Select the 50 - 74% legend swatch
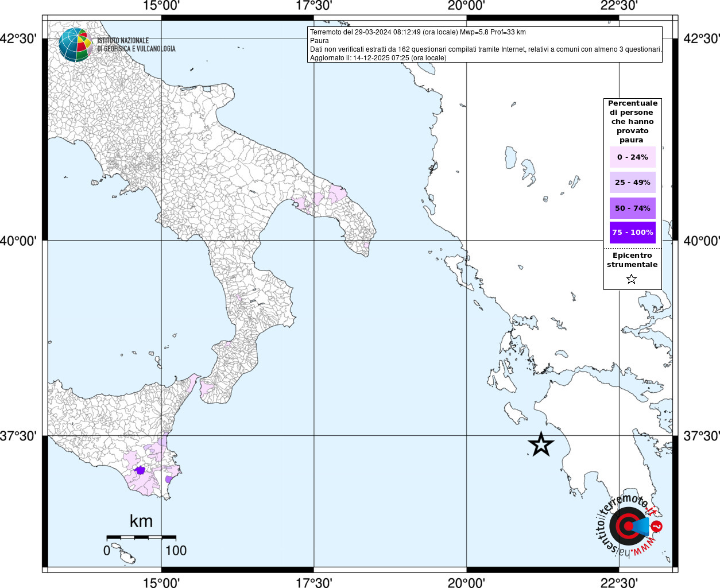 pos(632,208)
